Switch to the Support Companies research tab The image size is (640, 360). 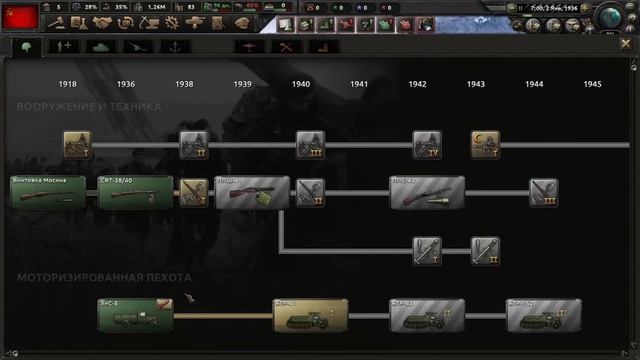tap(63, 47)
